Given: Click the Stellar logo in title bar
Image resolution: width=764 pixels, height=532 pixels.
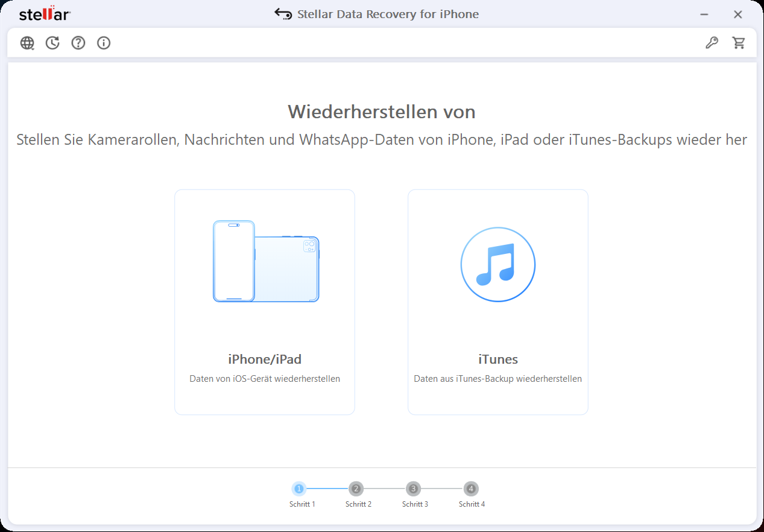Looking at the screenshot, I should (45, 14).
